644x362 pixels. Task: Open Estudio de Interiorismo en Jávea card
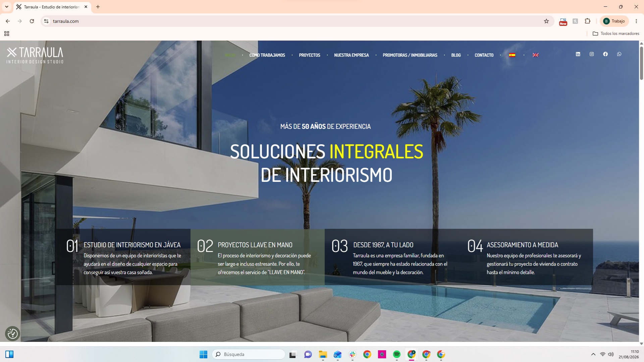[x=123, y=257]
